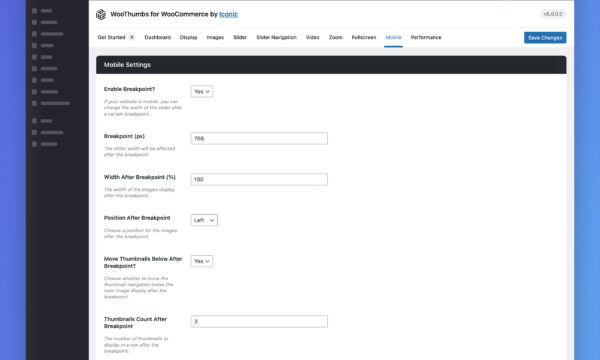Open the Enable Breakpoint dropdown
Image resolution: width=600 pixels, height=360 pixels.
(x=202, y=91)
